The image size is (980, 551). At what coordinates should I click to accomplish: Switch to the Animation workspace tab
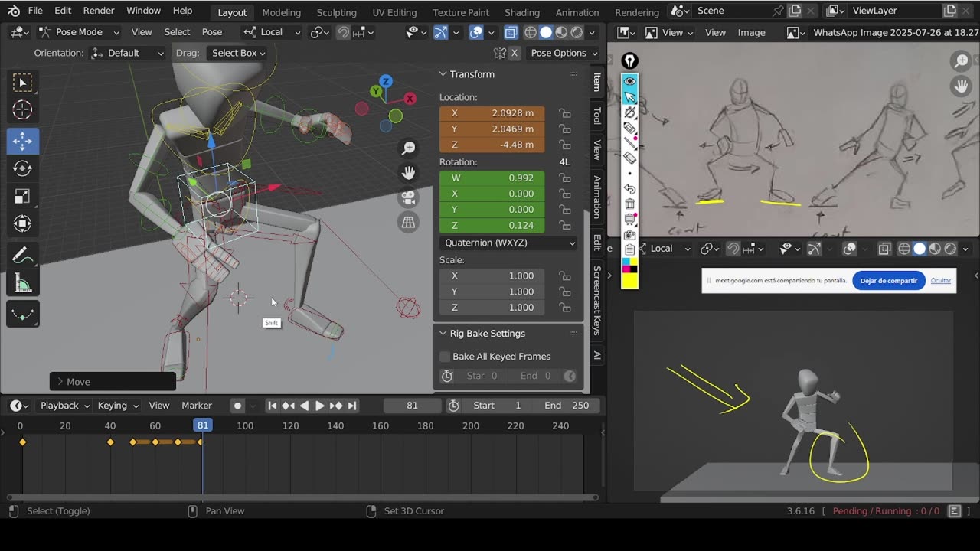pos(577,12)
